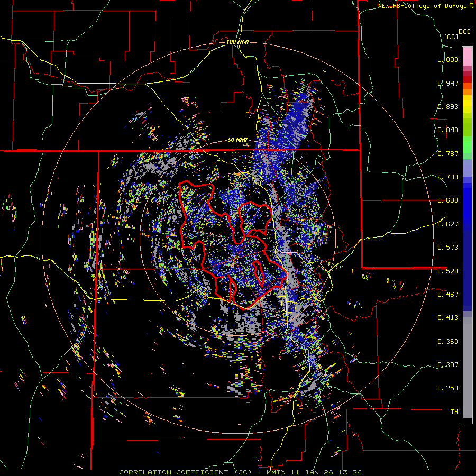Select the 0.413 legend value
476x476 pixels.
click(448, 318)
